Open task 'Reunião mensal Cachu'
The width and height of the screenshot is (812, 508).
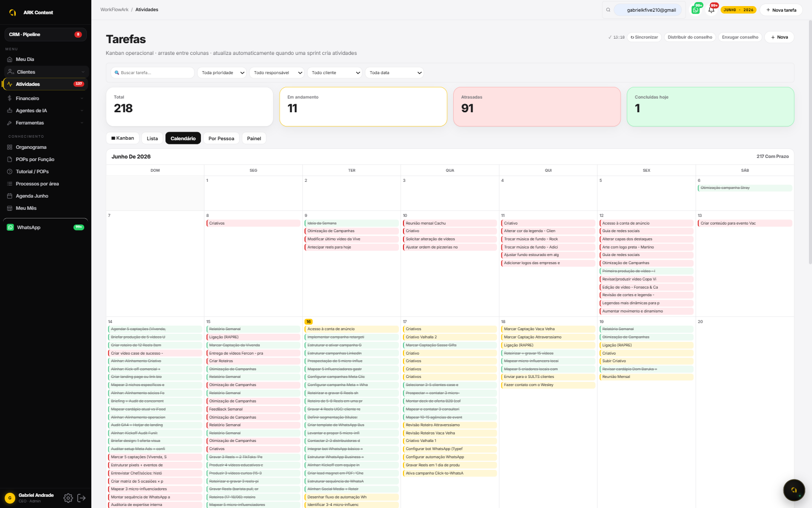tap(450, 223)
